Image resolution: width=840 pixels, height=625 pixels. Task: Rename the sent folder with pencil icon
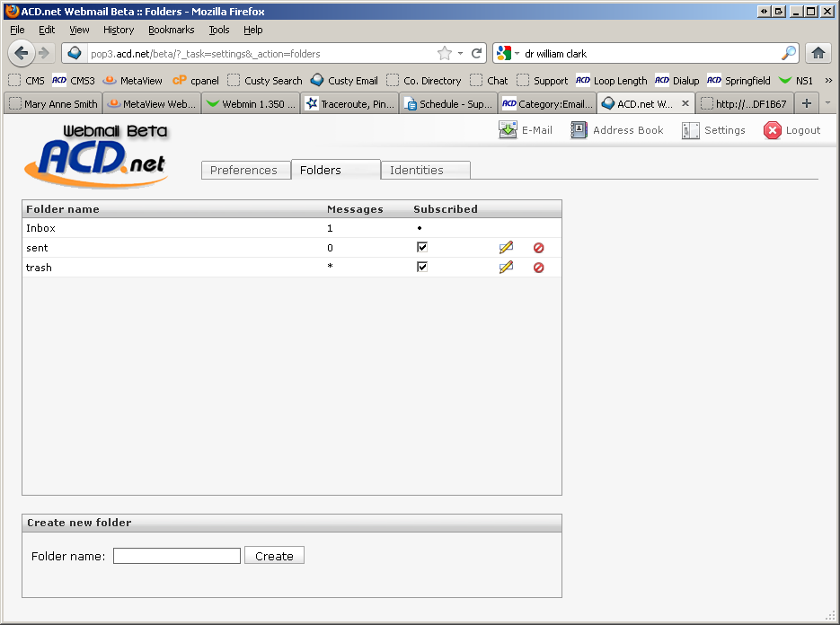(x=506, y=248)
